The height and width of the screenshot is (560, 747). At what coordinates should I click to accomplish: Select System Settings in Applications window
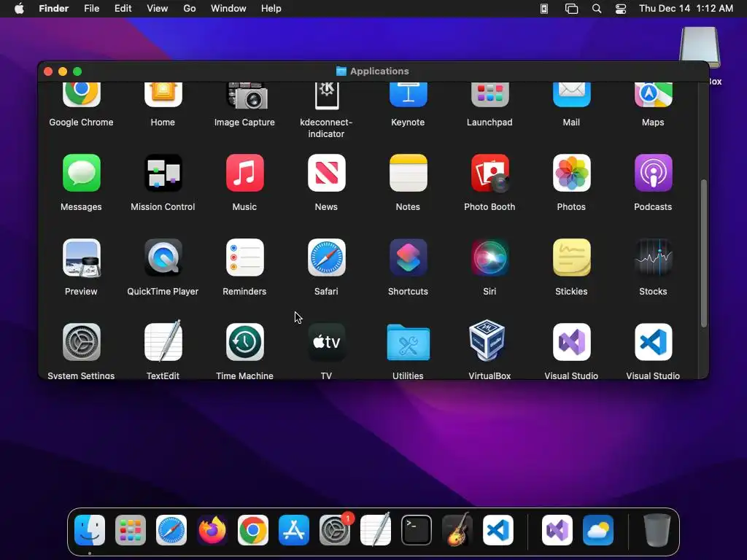[x=82, y=342]
